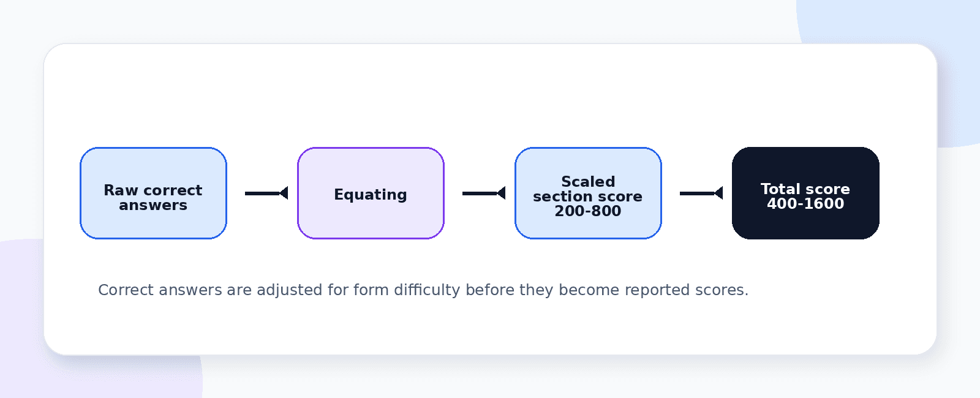Image resolution: width=980 pixels, height=398 pixels.
Task: Click the 400-1600 range text
Action: coord(805,204)
